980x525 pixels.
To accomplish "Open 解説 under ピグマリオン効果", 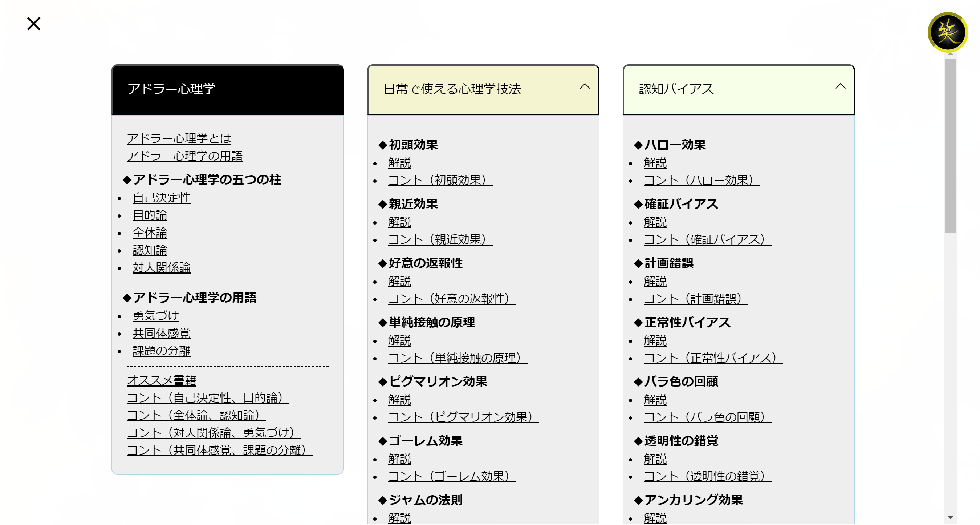I will (399, 400).
